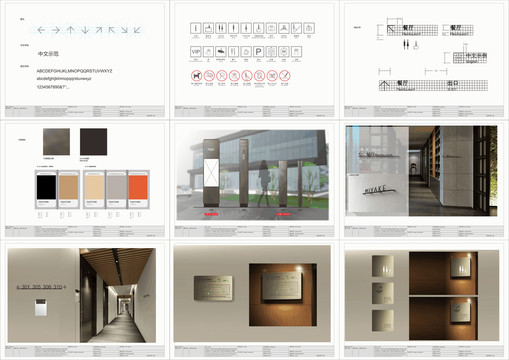Select the down-right diagonal arrow symbol
The width and height of the screenshot is (509, 360).
[124, 30]
